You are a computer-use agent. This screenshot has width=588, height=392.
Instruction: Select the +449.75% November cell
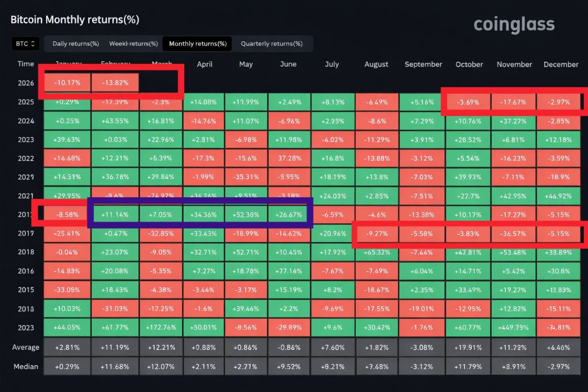click(514, 327)
